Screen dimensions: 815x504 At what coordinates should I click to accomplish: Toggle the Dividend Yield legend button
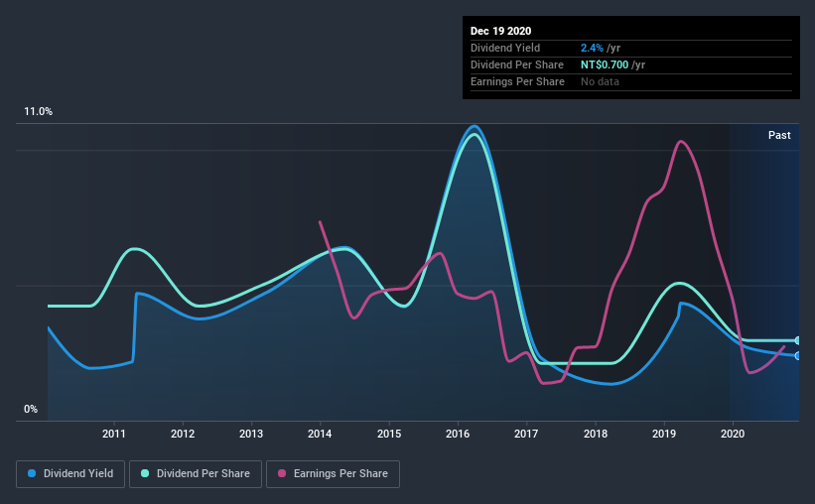click(x=70, y=474)
